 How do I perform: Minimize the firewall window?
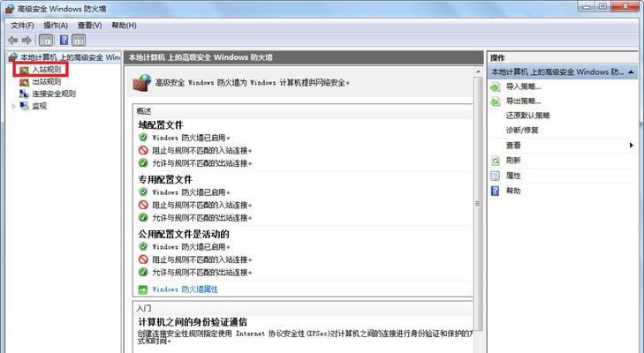pyautogui.click(x=586, y=6)
